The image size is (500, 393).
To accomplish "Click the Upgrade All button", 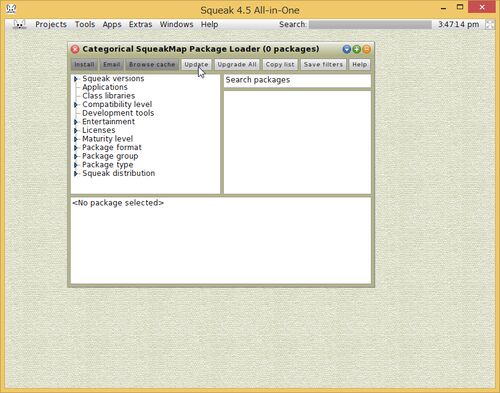I will coord(237,65).
